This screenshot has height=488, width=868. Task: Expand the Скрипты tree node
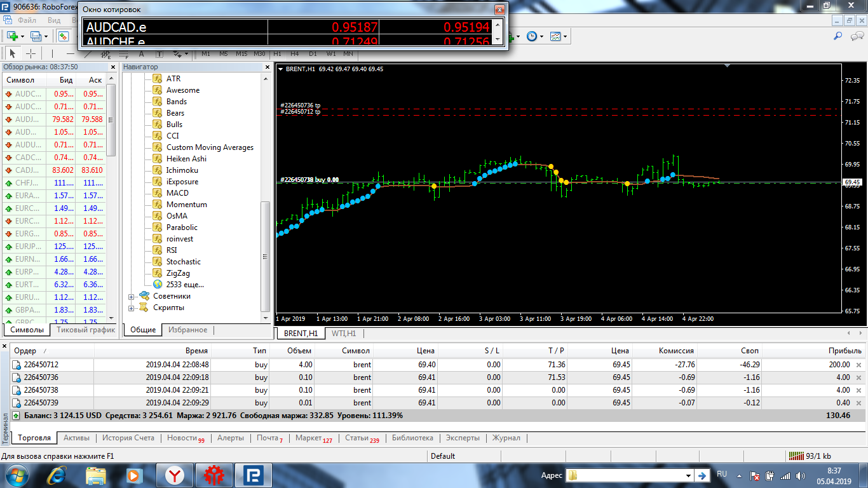point(132,308)
